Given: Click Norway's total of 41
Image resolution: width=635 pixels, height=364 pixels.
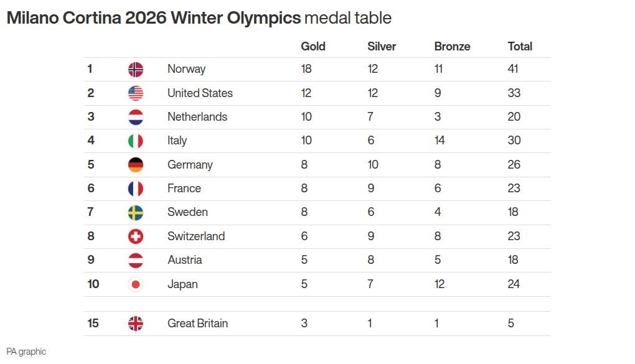Looking at the screenshot, I should coord(514,69).
